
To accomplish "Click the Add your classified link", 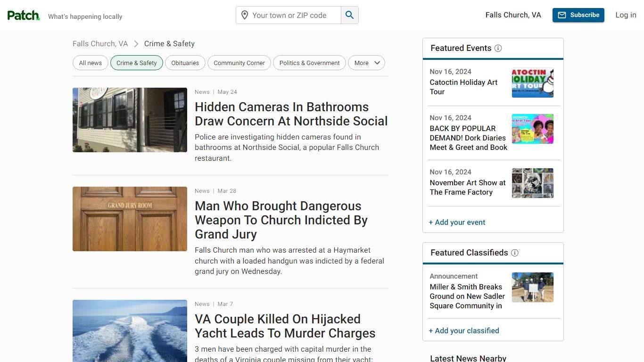I will pyautogui.click(x=464, y=331).
